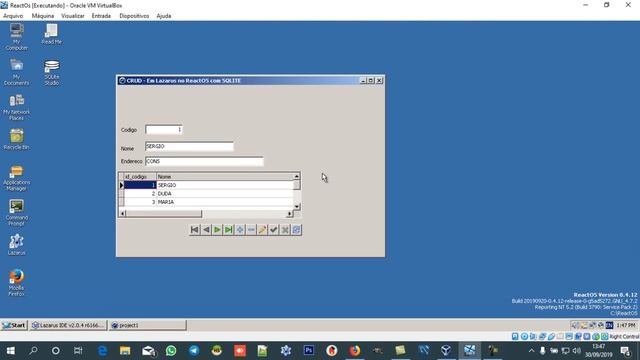The height and width of the screenshot is (360, 640).
Task: Select grid row with MARIA
Action: pos(209,202)
